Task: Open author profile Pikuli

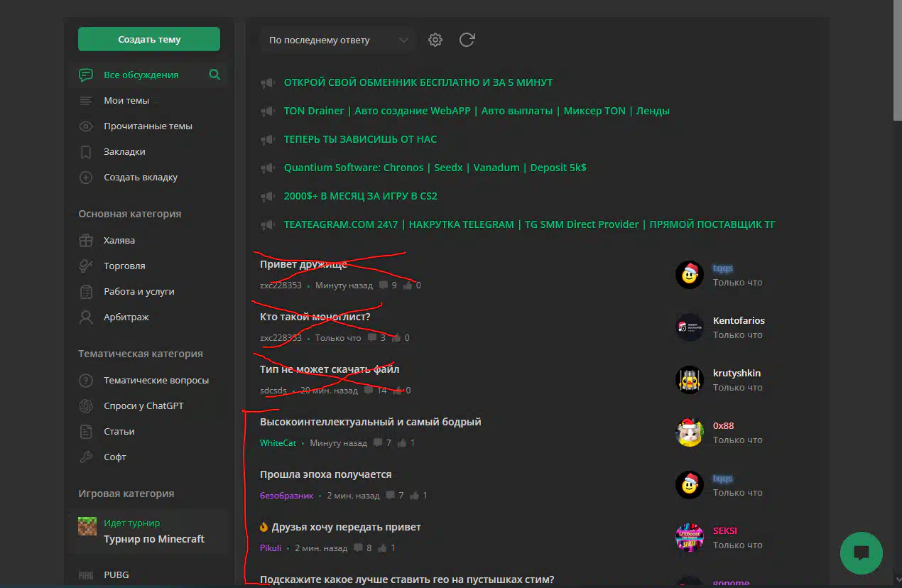Action: pyautogui.click(x=271, y=548)
